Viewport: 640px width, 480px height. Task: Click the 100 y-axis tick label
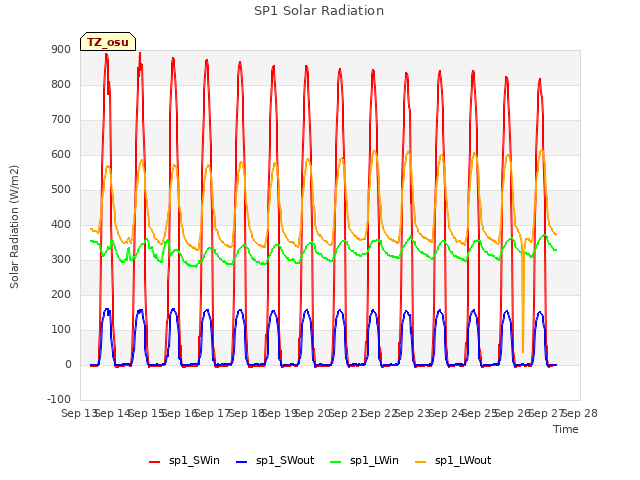tap(61, 329)
